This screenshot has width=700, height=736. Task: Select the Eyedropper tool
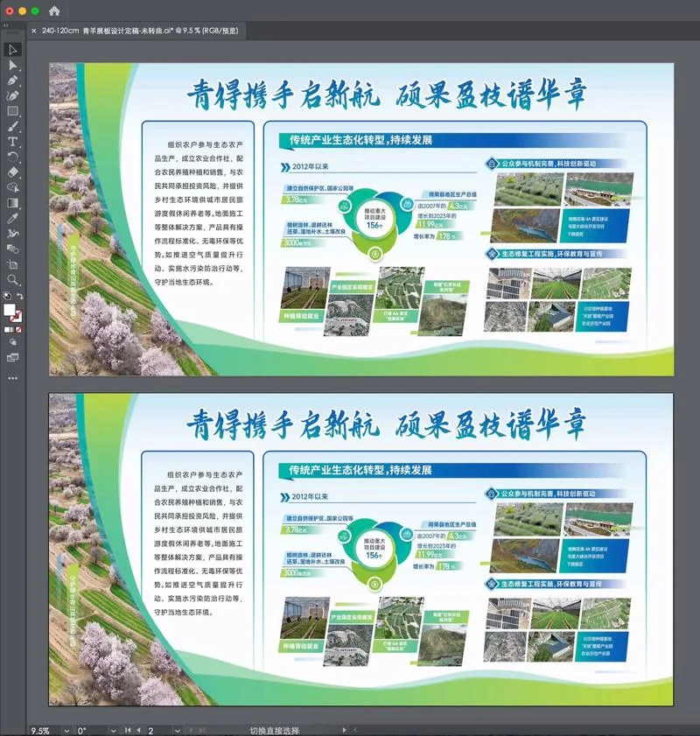[12, 218]
